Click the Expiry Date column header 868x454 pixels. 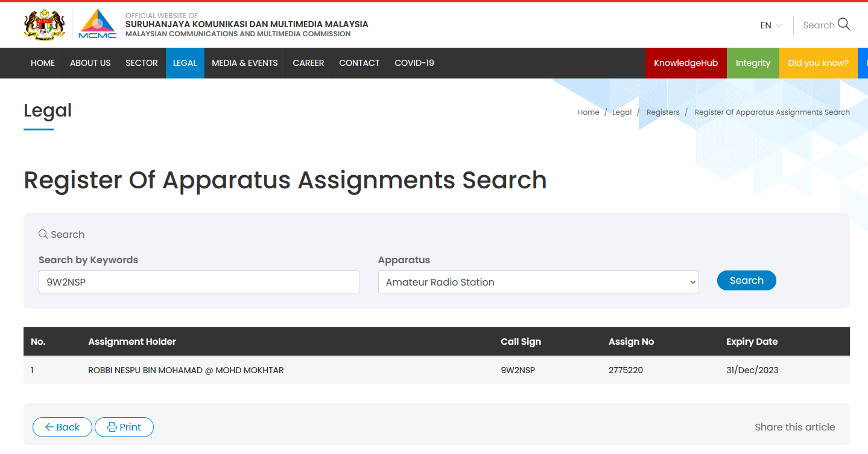(752, 342)
